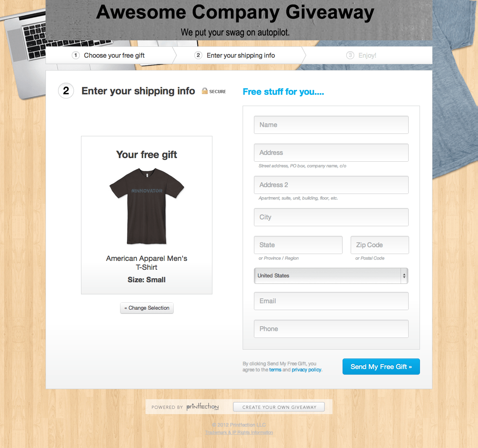Focus the Email input field
The height and width of the screenshot is (448, 478).
pos(331,301)
